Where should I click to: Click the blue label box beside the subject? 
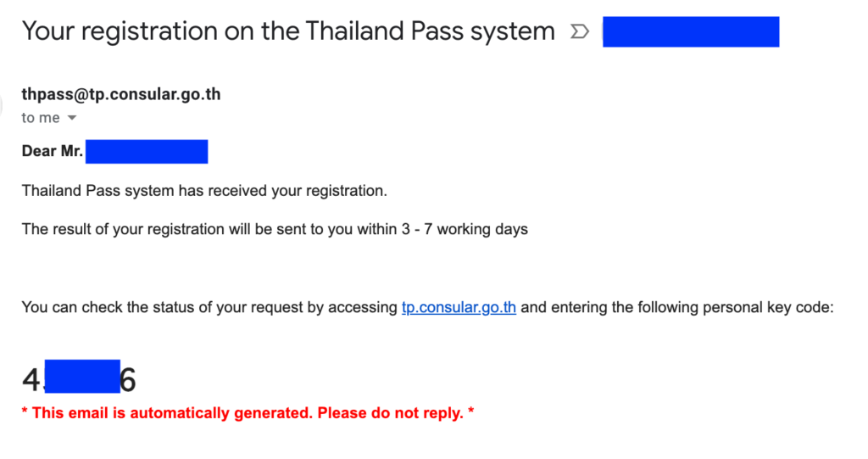691,31
